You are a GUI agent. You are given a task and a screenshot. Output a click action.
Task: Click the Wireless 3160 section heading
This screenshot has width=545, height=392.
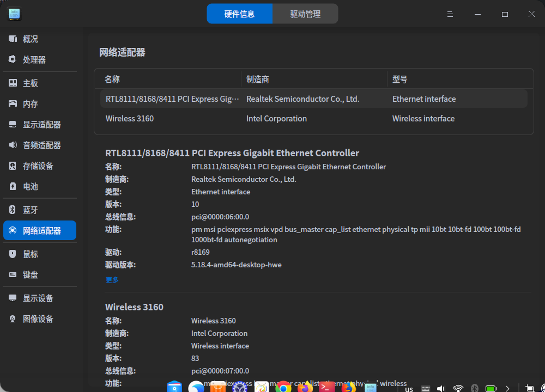[134, 307]
